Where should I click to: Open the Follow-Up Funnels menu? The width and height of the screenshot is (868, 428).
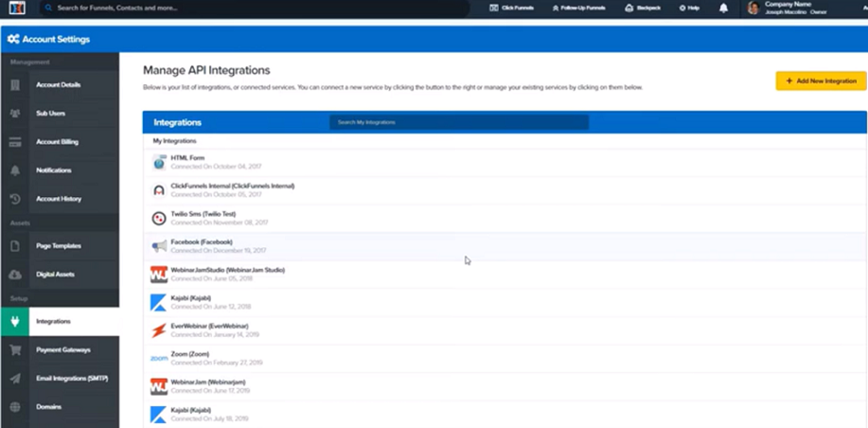578,9
